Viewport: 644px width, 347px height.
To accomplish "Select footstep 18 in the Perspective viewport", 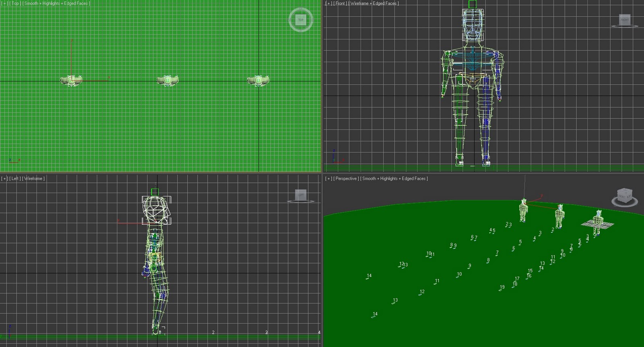I will point(515,285).
